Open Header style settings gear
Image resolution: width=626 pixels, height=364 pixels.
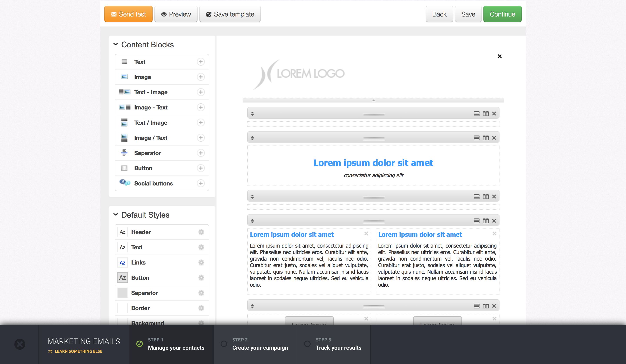tap(201, 232)
